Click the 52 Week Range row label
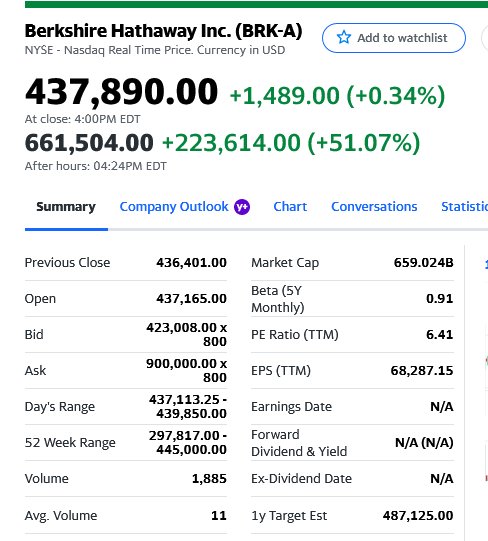This screenshot has height=541, width=488. click(70, 443)
